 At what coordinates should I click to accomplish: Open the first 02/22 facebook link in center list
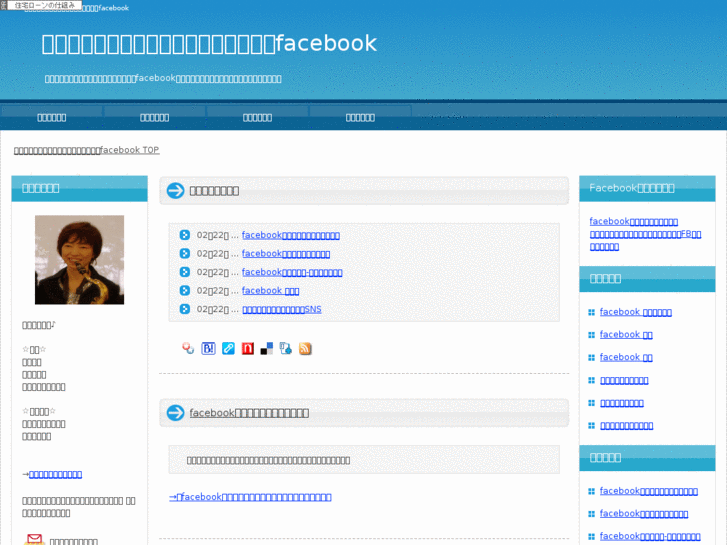tap(291, 235)
